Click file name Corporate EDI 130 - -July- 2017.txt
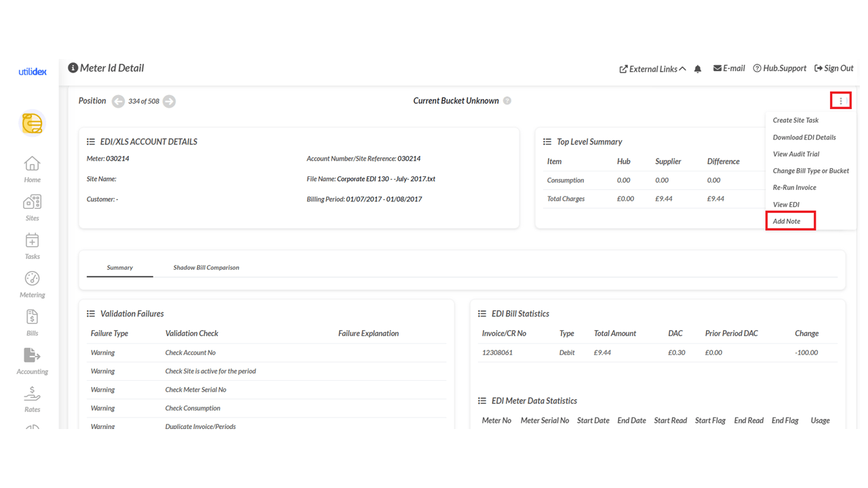 [386, 179]
